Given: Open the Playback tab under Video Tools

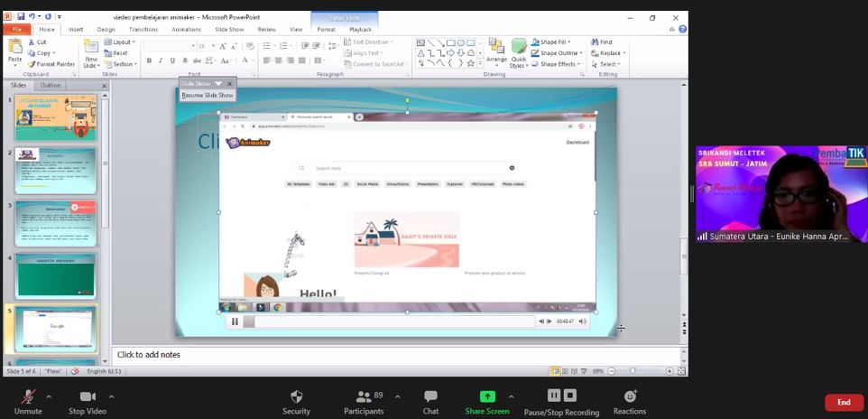Looking at the screenshot, I should 360,30.
